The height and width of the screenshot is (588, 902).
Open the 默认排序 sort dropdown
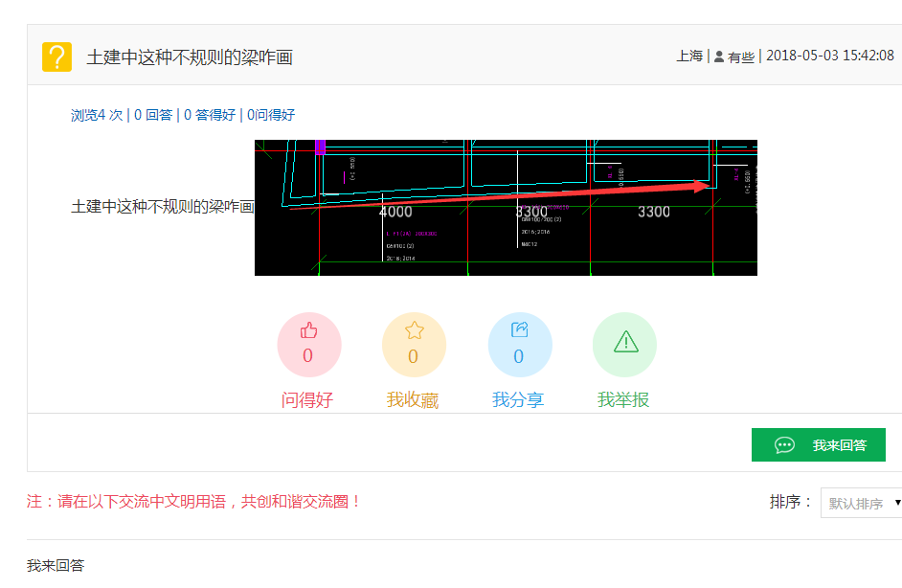tap(861, 503)
